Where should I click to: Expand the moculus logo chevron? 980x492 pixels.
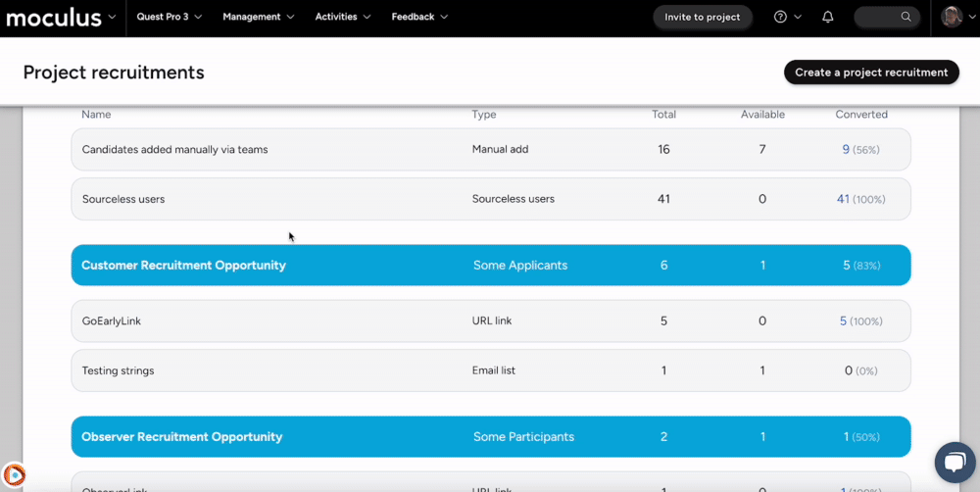click(112, 17)
